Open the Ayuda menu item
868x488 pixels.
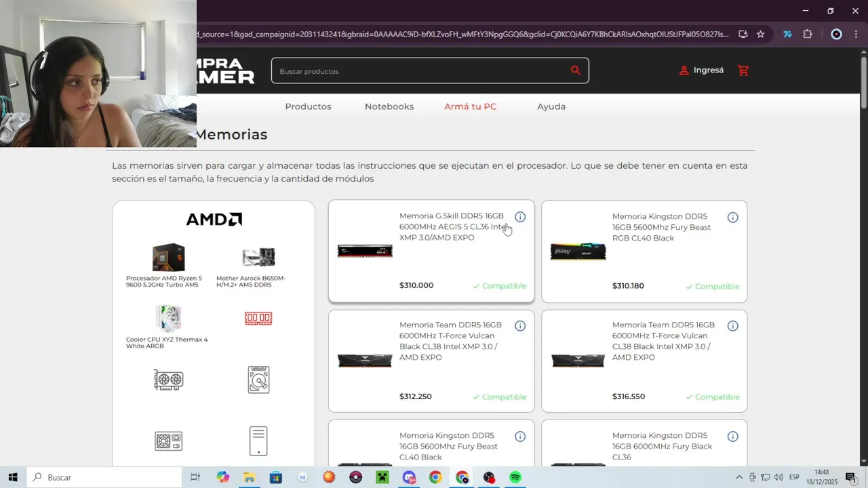pos(551,106)
